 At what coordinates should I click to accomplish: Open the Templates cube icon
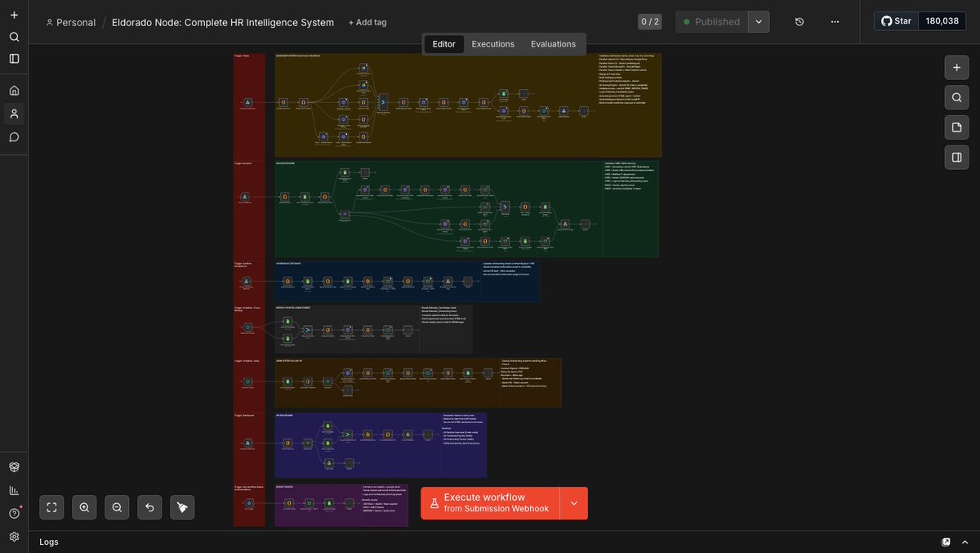[x=14, y=467]
